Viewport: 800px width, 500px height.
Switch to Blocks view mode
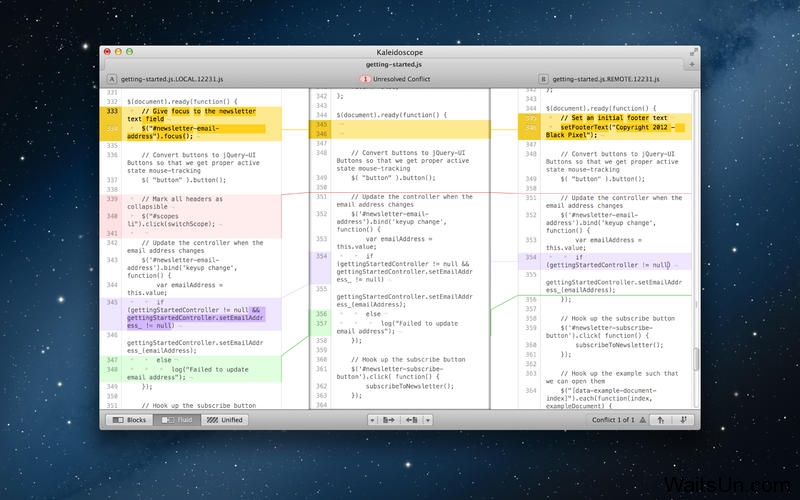point(129,420)
